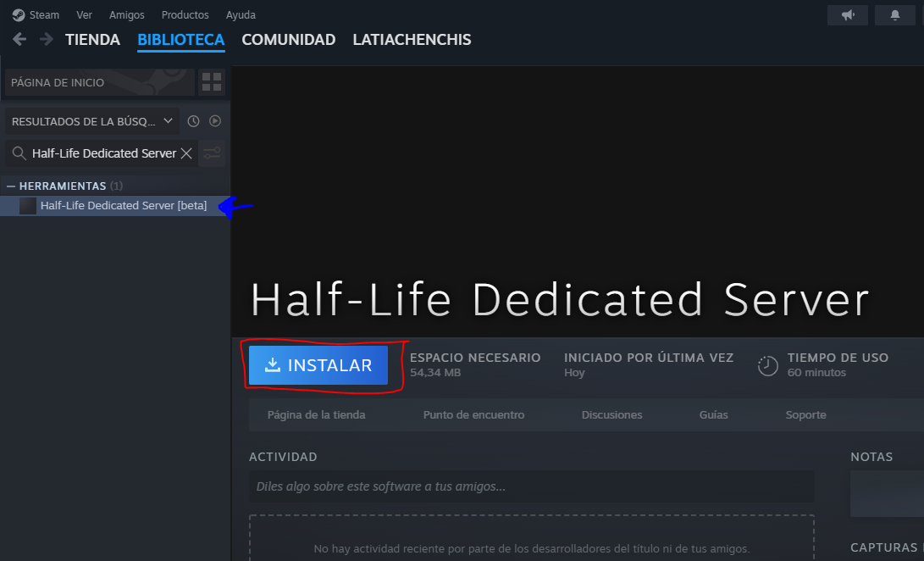
Task: Open Guías link
Action: [714, 414]
